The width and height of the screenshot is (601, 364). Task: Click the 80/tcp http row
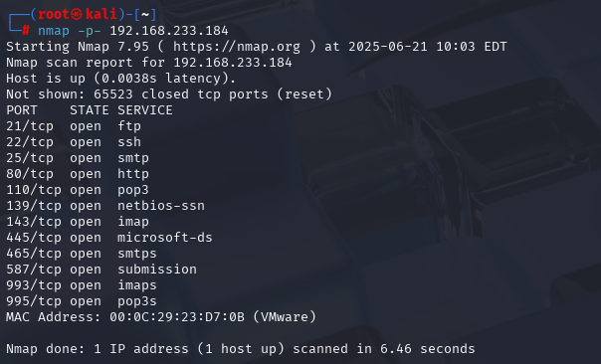(78, 174)
